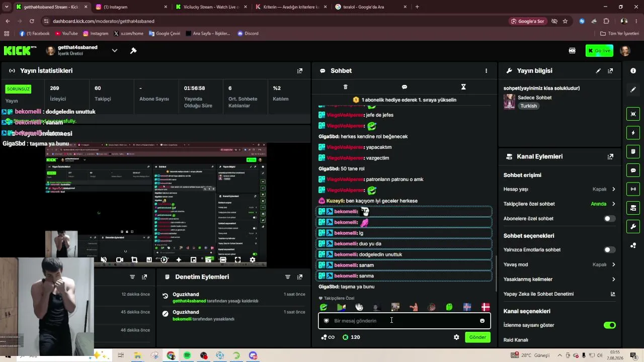Switch to the Kriterin browser tab

click(291, 7)
